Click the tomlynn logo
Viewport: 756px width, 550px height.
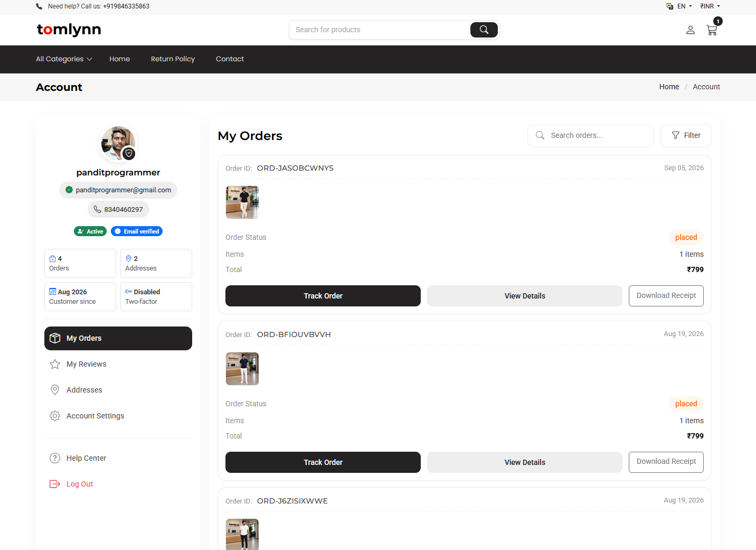(69, 30)
